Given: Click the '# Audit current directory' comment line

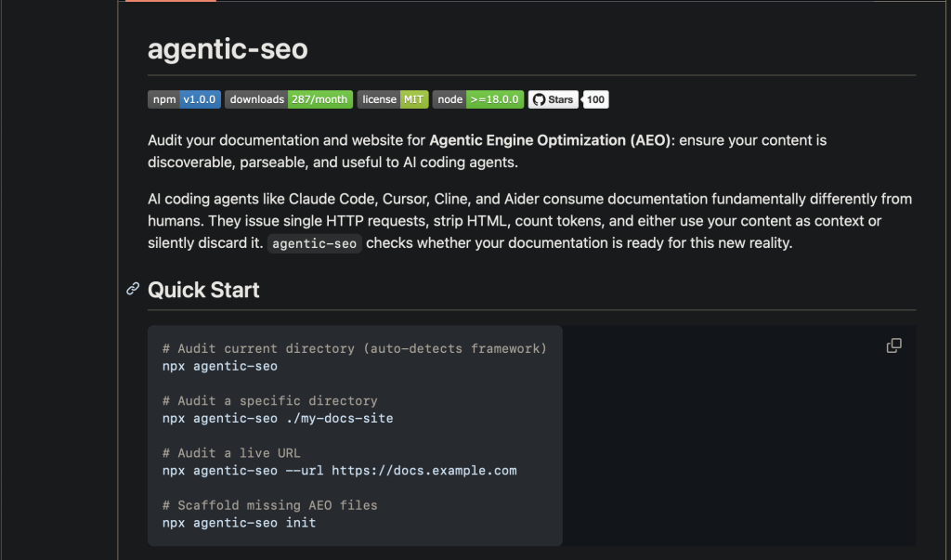Looking at the screenshot, I should click(354, 348).
